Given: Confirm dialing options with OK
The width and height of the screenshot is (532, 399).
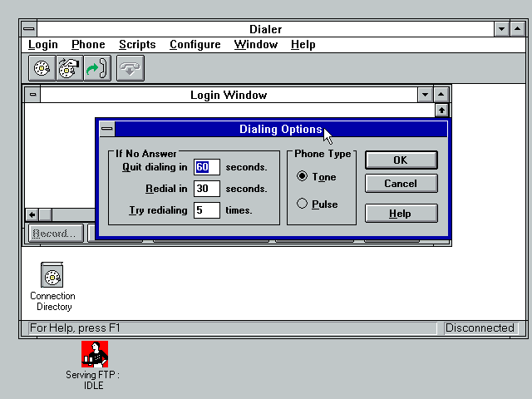Looking at the screenshot, I should (401, 160).
